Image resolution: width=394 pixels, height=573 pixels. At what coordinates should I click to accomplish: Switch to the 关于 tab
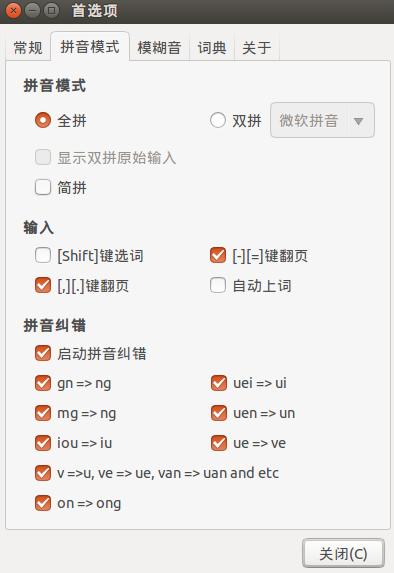(257, 48)
